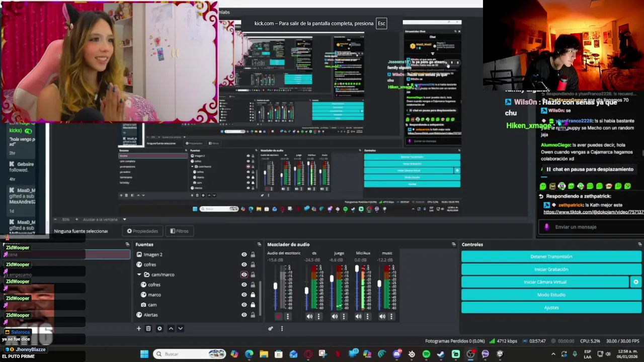This screenshot has width=644, height=362.
Task: Click Iniciar Grabación button
Action: [551, 269]
